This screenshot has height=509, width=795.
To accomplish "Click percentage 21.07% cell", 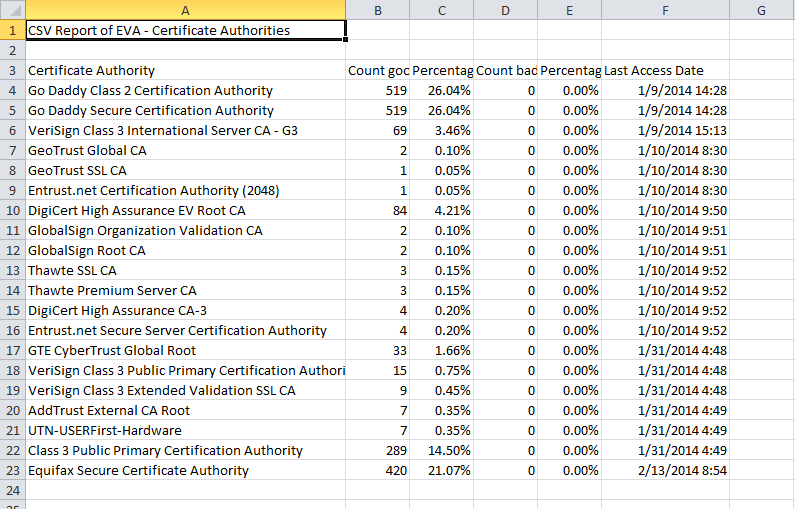I will [x=442, y=470].
